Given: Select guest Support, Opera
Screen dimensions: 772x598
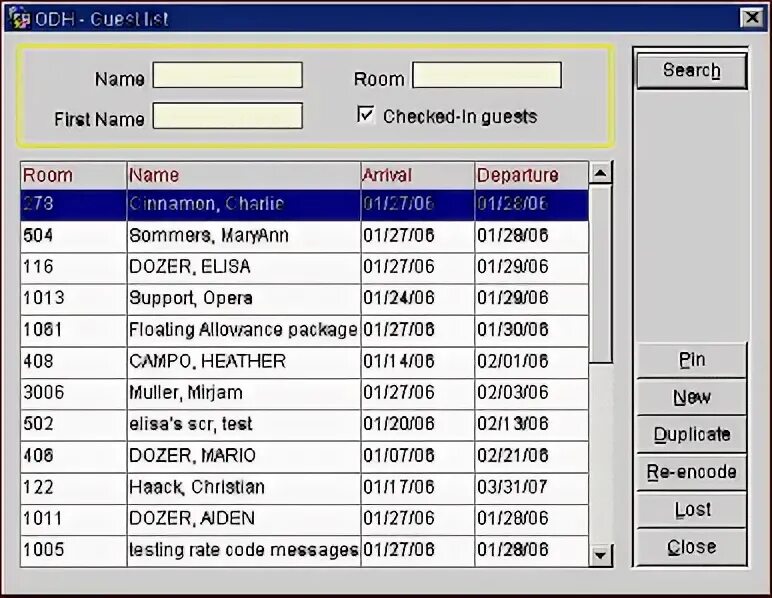Looking at the screenshot, I should tap(304, 299).
